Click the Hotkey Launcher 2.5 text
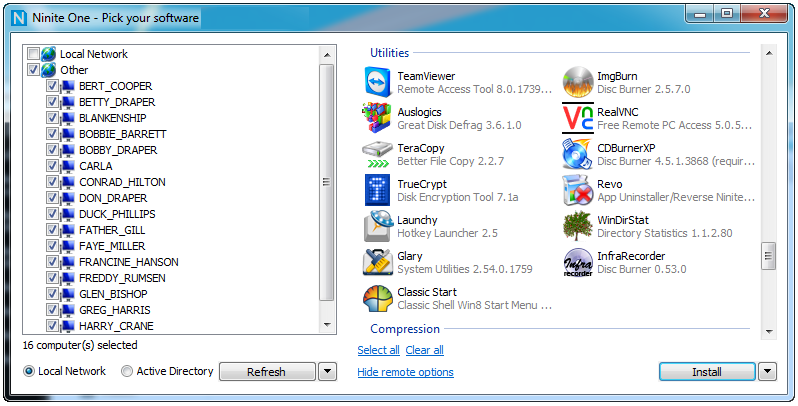The width and height of the screenshot is (798, 406). 447,233
